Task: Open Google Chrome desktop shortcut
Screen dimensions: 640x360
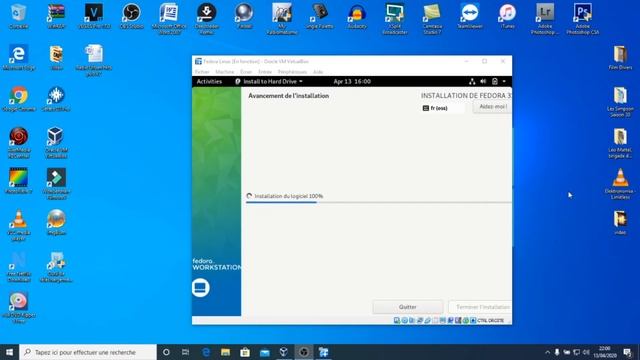Action: [x=18, y=99]
